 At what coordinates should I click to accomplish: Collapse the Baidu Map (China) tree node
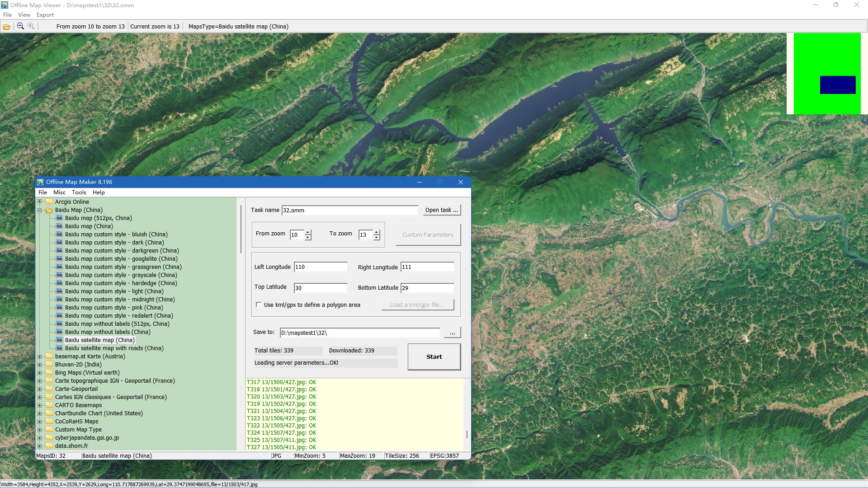(40, 210)
